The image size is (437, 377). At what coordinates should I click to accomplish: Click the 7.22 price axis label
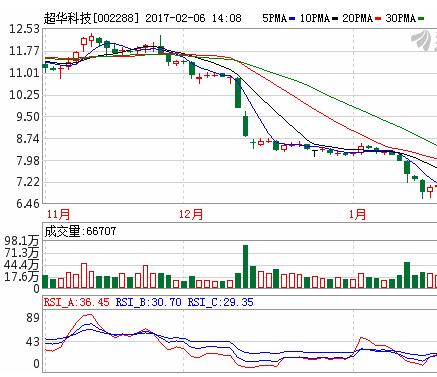[28, 182]
